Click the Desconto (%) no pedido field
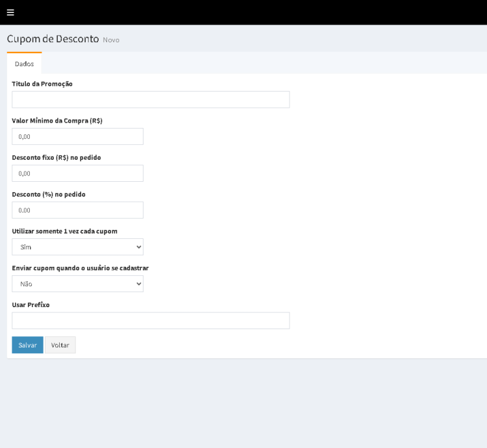The image size is (487, 448). [77, 210]
